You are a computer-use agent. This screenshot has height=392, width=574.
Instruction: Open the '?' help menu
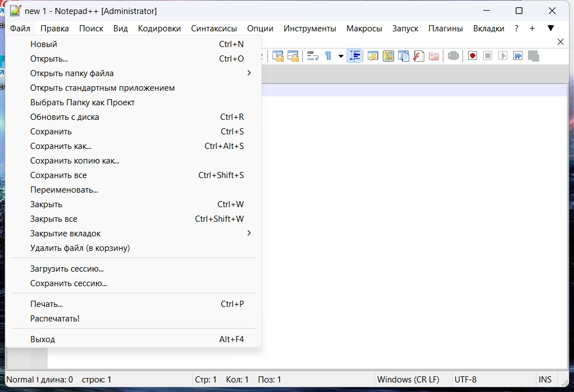[516, 29]
